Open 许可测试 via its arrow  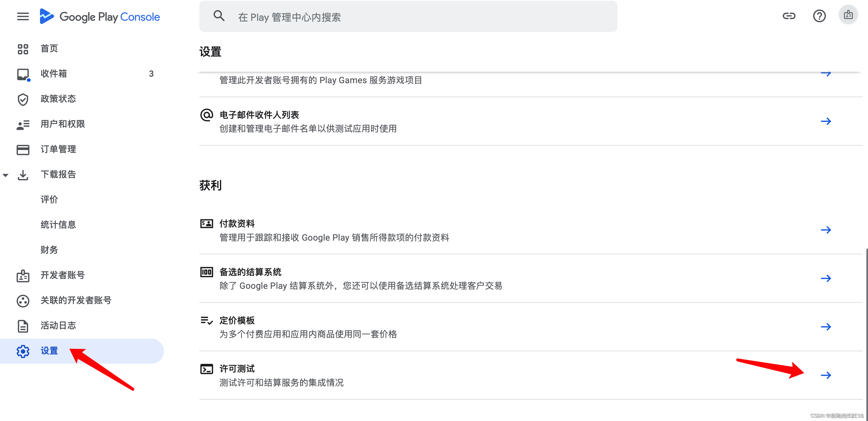[x=826, y=375]
